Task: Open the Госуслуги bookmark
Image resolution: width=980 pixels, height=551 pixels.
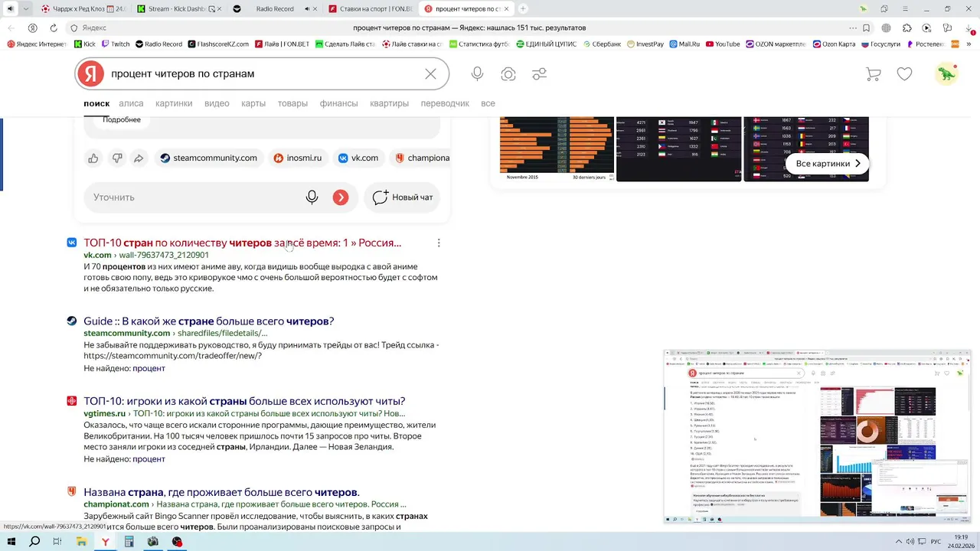Action: pos(880,44)
